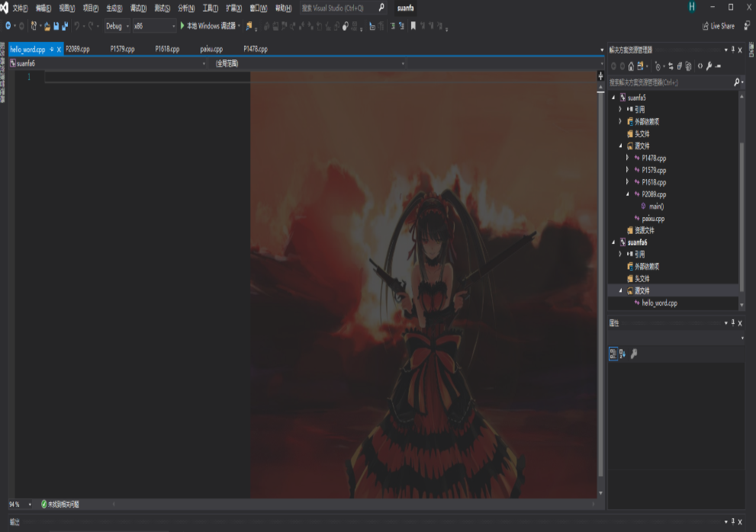Click the Show All Files icon in Solution Explorer

[x=688, y=66]
